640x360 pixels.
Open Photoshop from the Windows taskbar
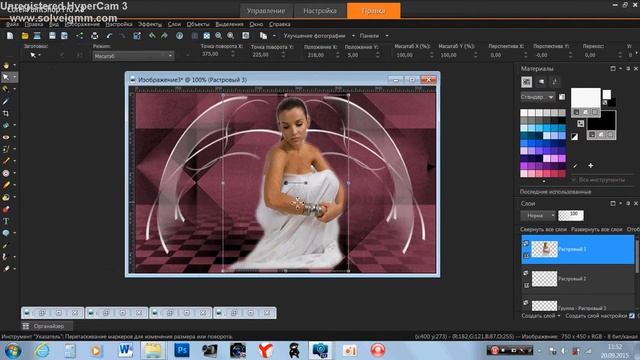tap(182, 351)
